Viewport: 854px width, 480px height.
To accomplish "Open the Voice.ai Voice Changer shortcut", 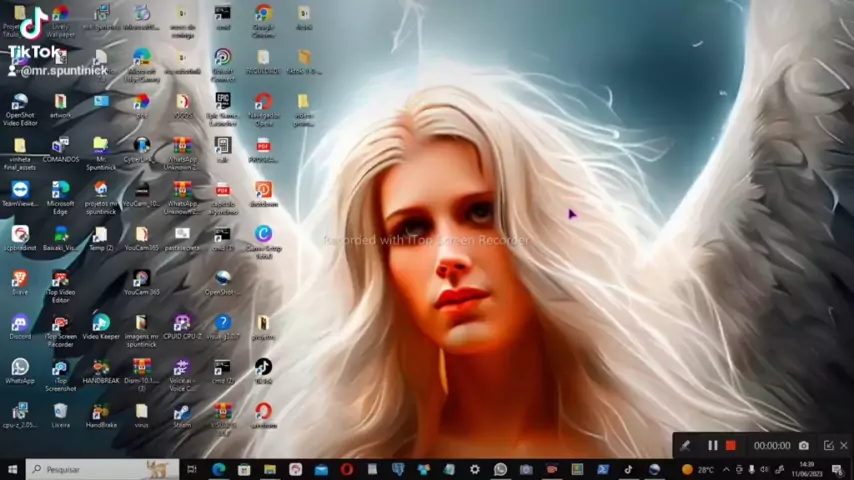I will click(182, 374).
